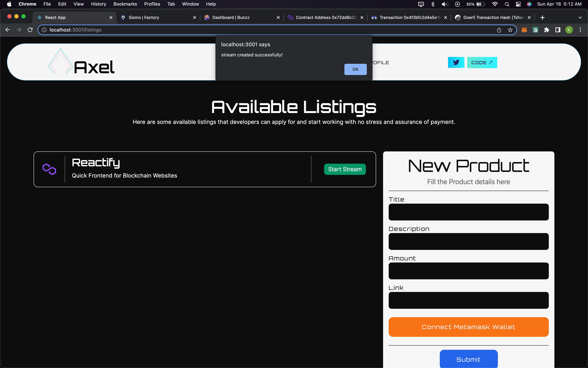Image resolution: width=588 pixels, height=368 pixels.
Task: Open the volume control in menu bar
Action: (x=445, y=4)
